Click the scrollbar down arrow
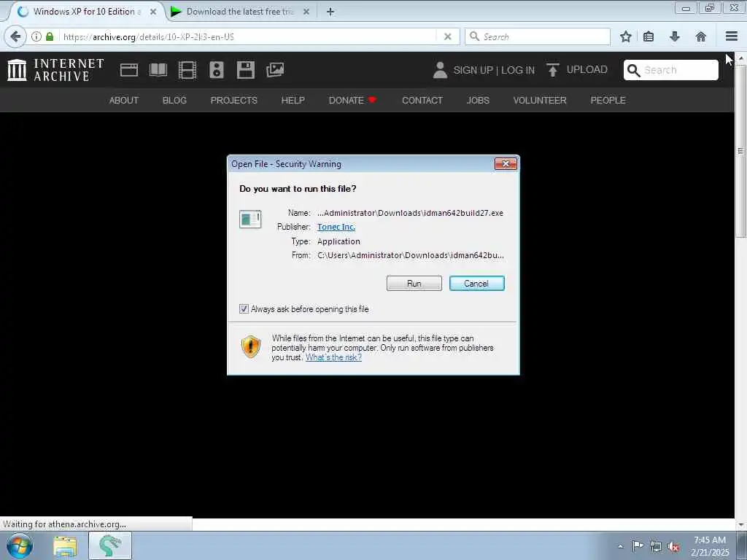Viewport: 747px width, 560px height. point(740,524)
